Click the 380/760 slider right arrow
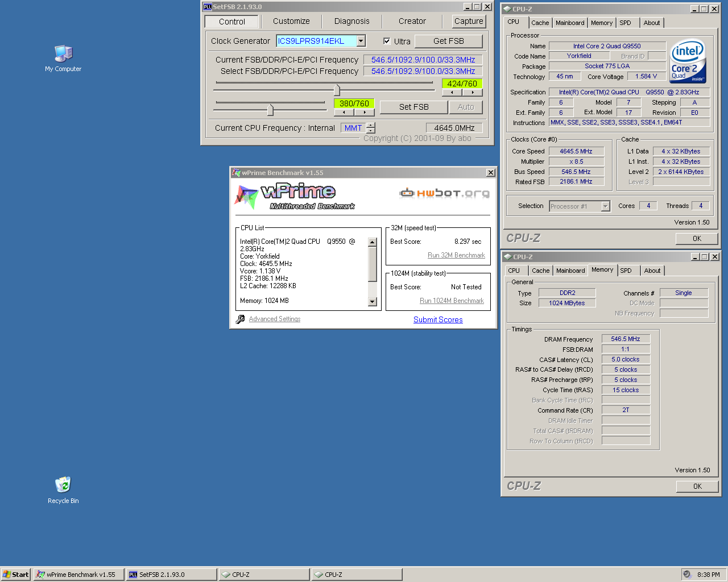Viewport: 728px width, 582px height. [x=364, y=113]
